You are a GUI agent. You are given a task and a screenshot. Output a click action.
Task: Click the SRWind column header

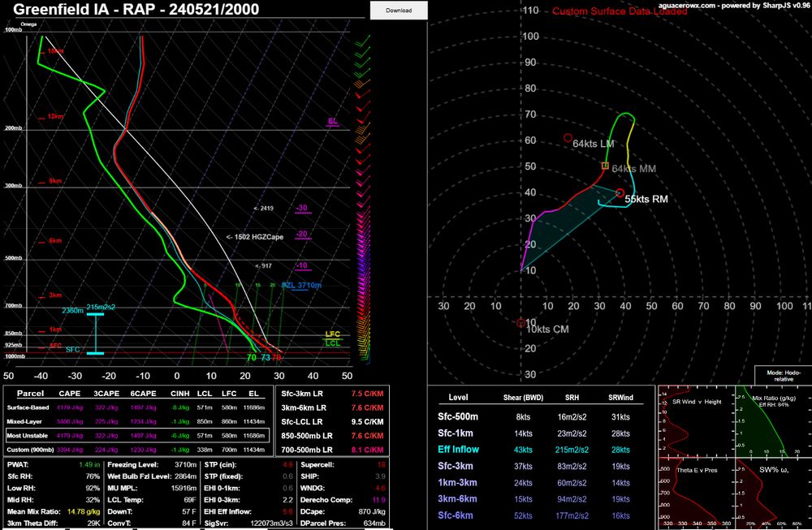(620, 398)
